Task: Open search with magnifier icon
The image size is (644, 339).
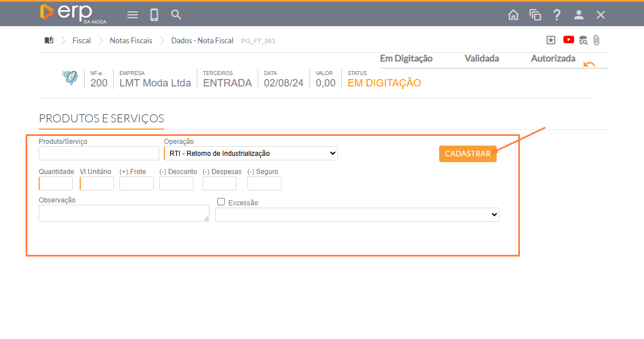Action: tap(176, 15)
